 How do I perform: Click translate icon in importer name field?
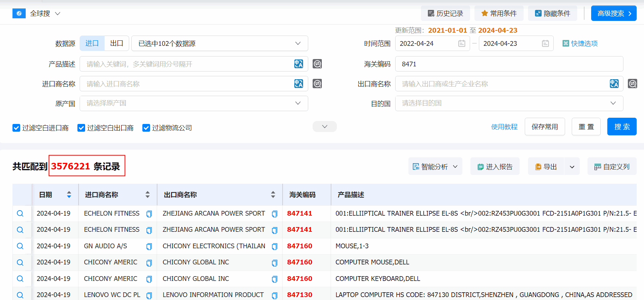click(x=298, y=84)
